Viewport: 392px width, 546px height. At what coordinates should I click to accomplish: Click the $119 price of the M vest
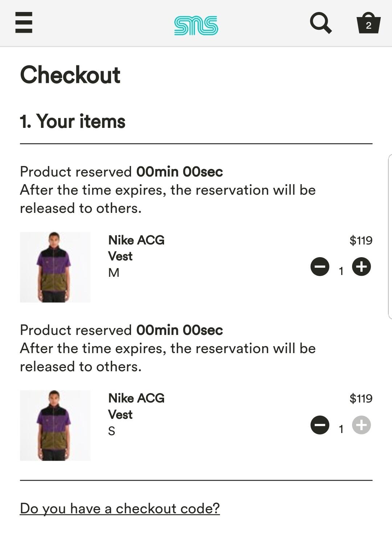tap(361, 240)
